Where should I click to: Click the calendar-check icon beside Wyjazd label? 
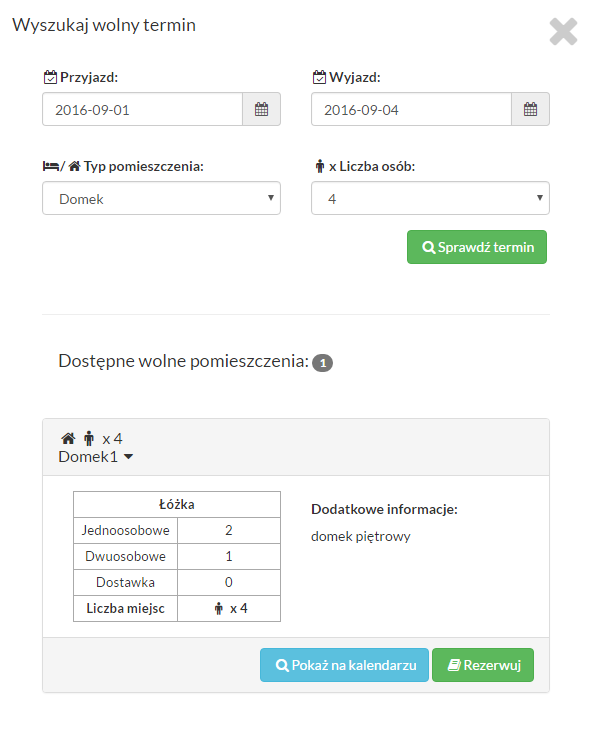pyautogui.click(x=319, y=77)
